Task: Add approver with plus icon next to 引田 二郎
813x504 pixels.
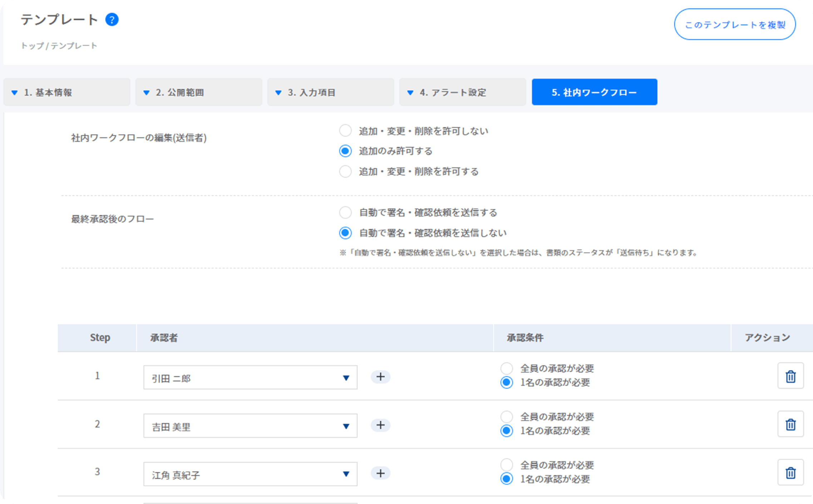Action: point(380,377)
